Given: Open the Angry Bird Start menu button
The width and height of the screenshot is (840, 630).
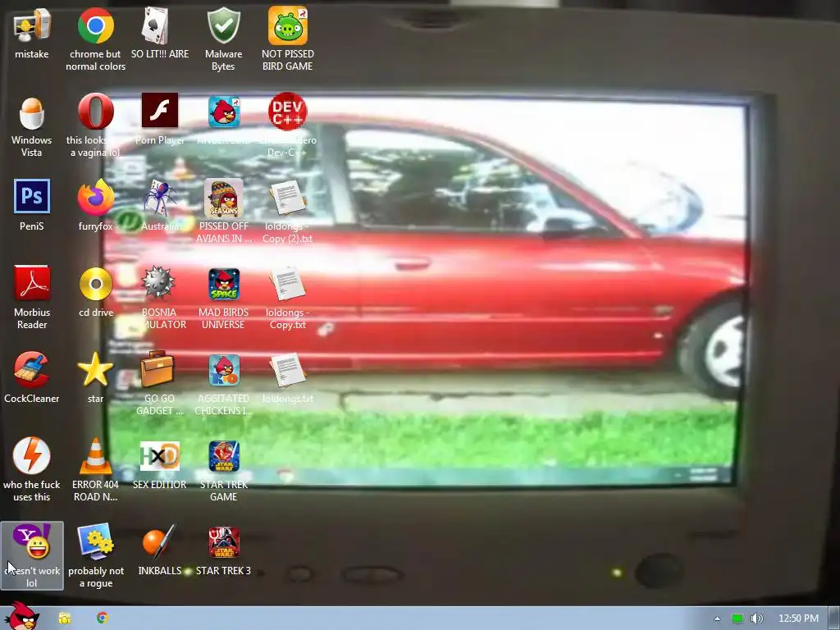Looking at the screenshot, I should pyautogui.click(x=22, y=615).
